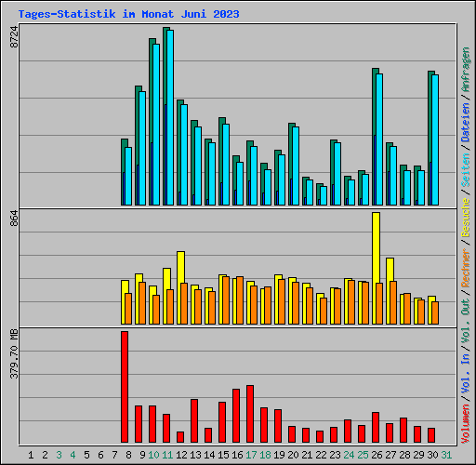This screenshot has width=476, height=465.
Task: Click green day label "24"
Action: coord(349,455)
